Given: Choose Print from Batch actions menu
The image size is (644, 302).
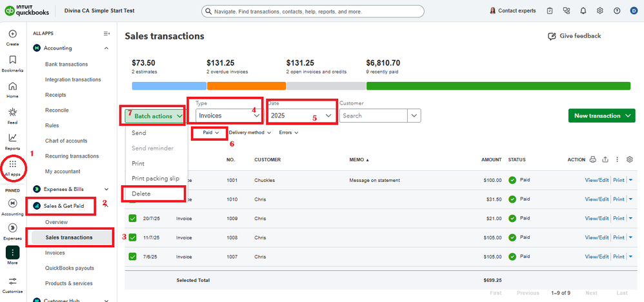Looking at the screenshot, I should [x=138, y=163].
